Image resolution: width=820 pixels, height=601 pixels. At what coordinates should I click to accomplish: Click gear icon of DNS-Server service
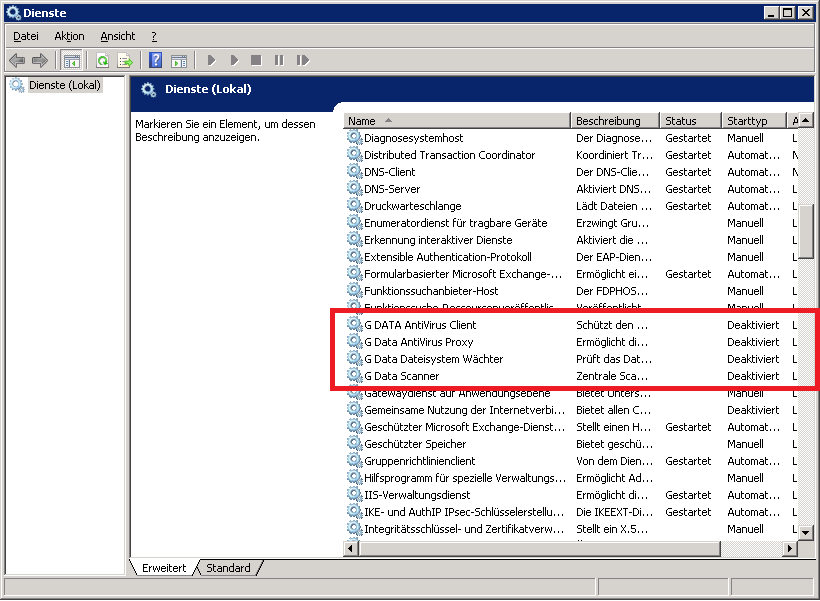pyautogui.click(x=355, y=188)
